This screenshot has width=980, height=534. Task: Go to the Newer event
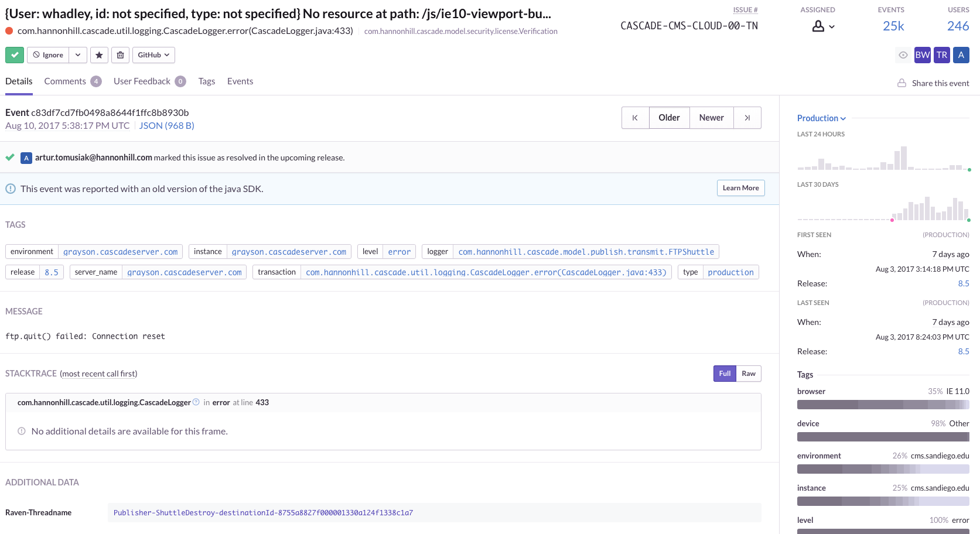click(x=711, y=118)
